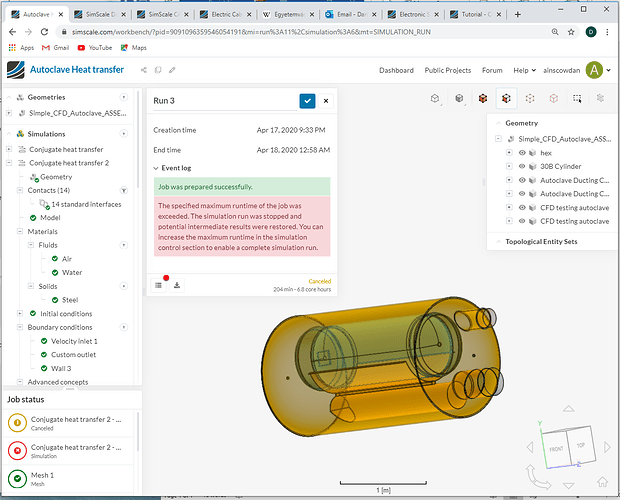Download Run 3 results icon
This screenshot has height=500, width=620.
(177, 285)
